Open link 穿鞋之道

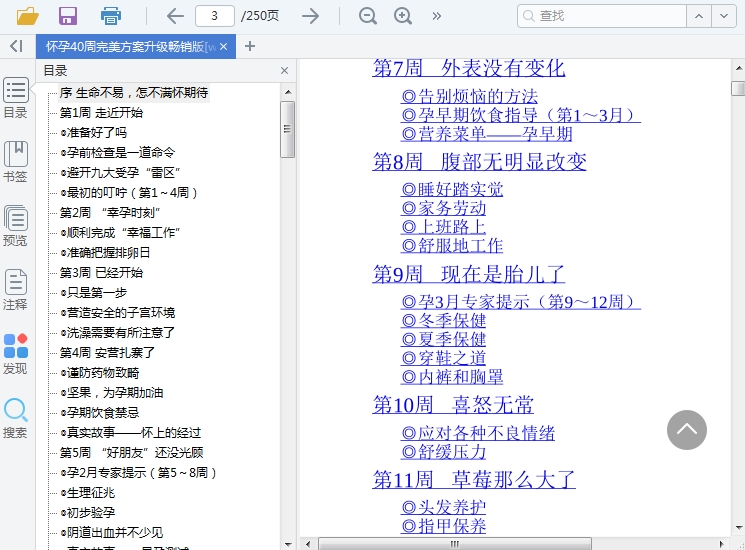click(443, 358)
